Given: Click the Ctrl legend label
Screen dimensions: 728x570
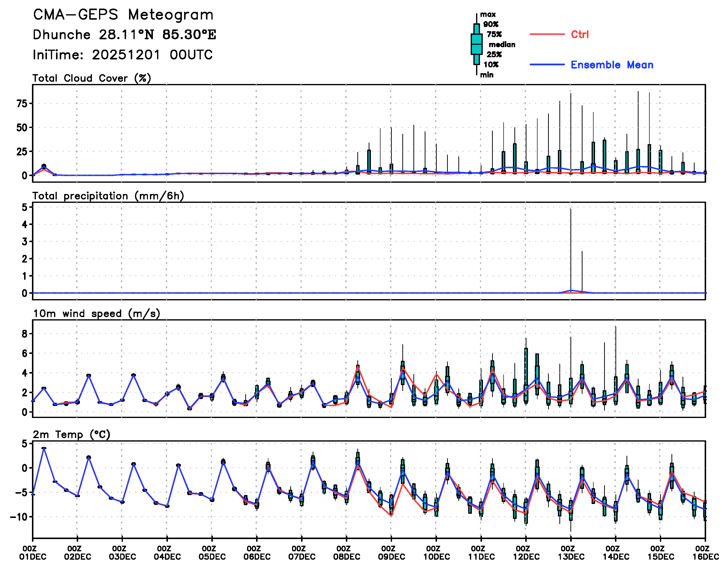Looking at the screenshot, I should click(579, 34).
